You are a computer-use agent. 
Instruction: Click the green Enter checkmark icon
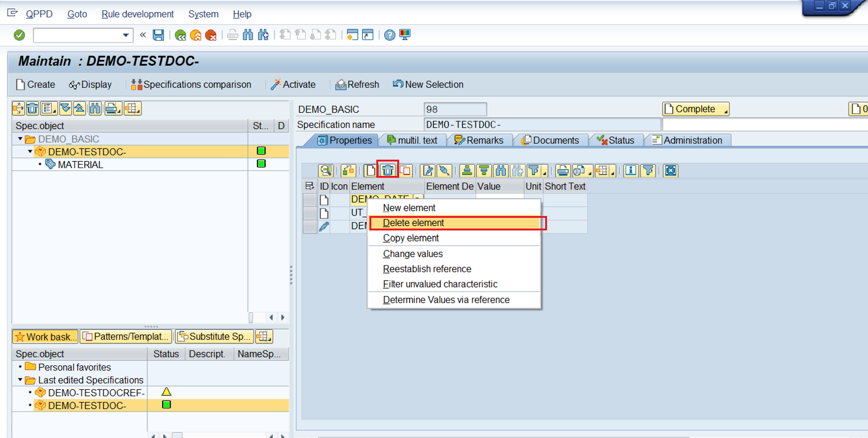point(19,35)
